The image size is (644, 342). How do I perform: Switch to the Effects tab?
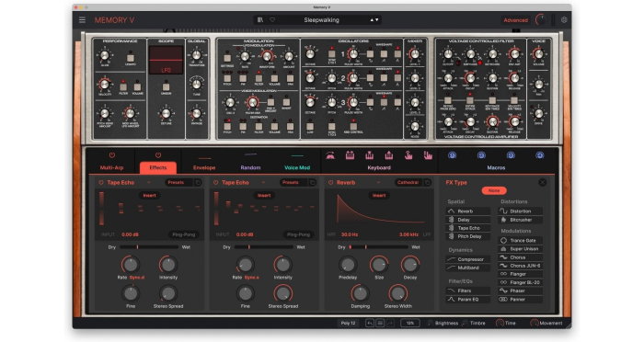click(158, 167)
